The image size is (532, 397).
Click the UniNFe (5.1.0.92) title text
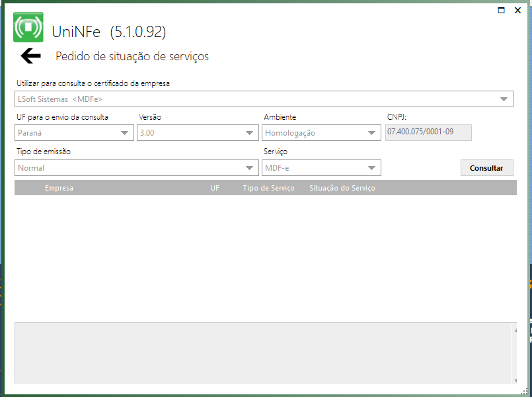(109, 32)
